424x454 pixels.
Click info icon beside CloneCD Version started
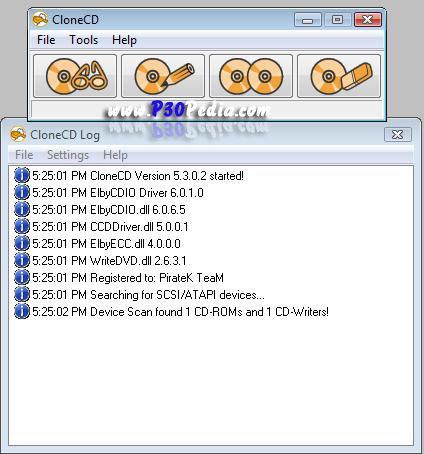[22, 175]
